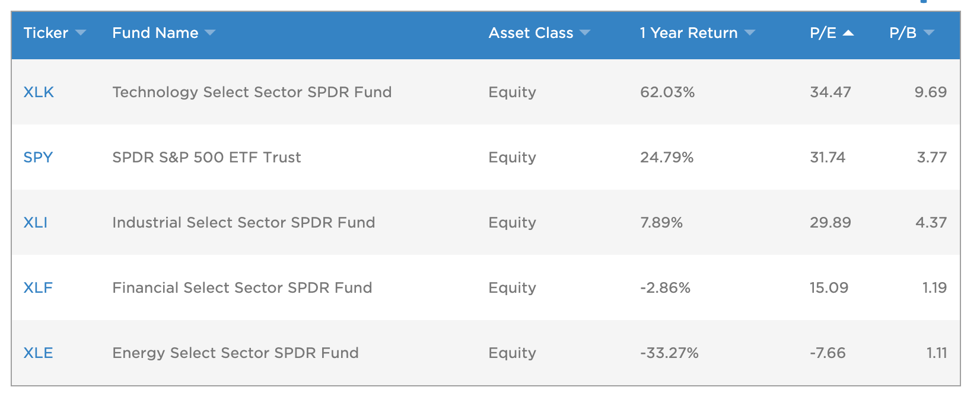Open XLE ticker link

38,353
